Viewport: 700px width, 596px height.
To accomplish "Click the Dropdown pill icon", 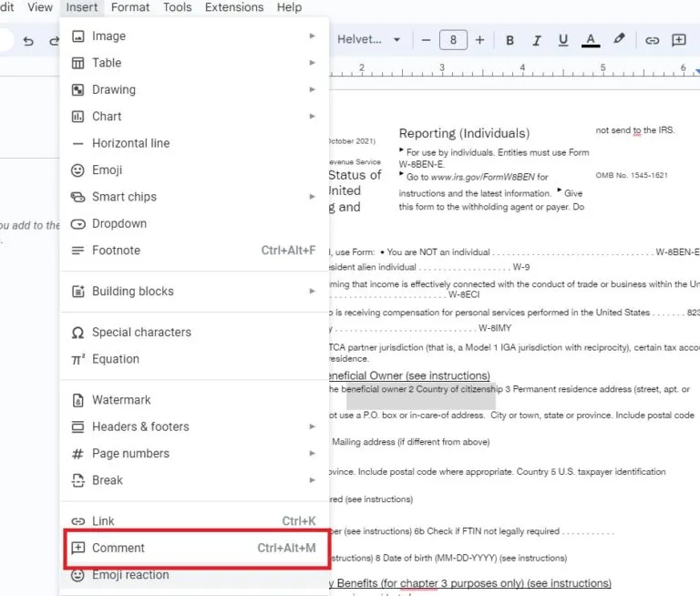I will pyautogui.click(x=78, y=224).
